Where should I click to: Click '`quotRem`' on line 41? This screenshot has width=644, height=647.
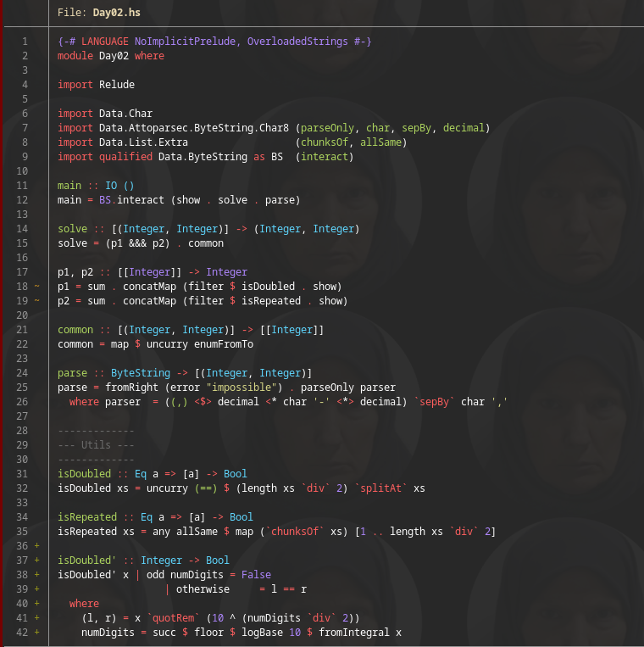click(173, 618)
